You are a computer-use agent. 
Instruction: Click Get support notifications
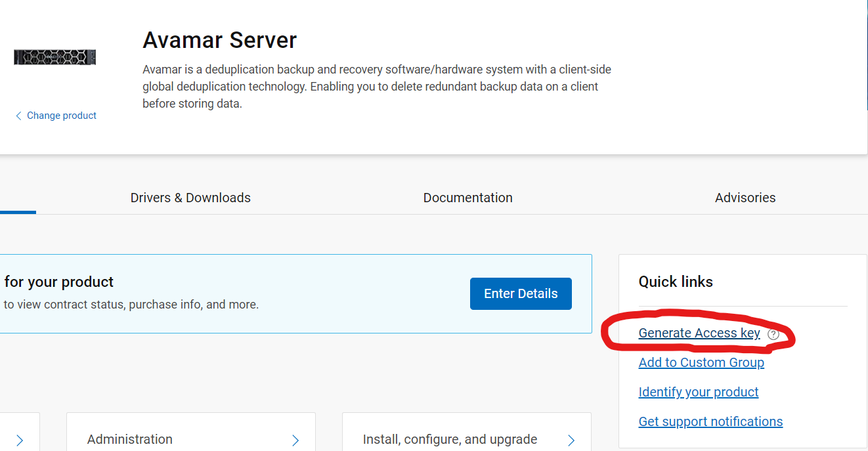pos(710,421)
